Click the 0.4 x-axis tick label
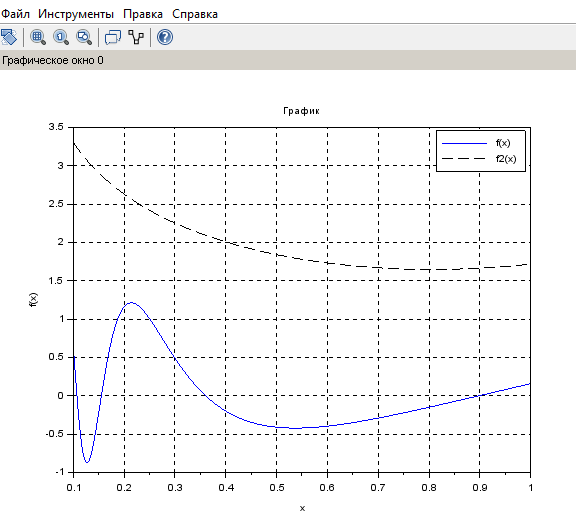This screenshot has height=523, width=576. [226, 488]
